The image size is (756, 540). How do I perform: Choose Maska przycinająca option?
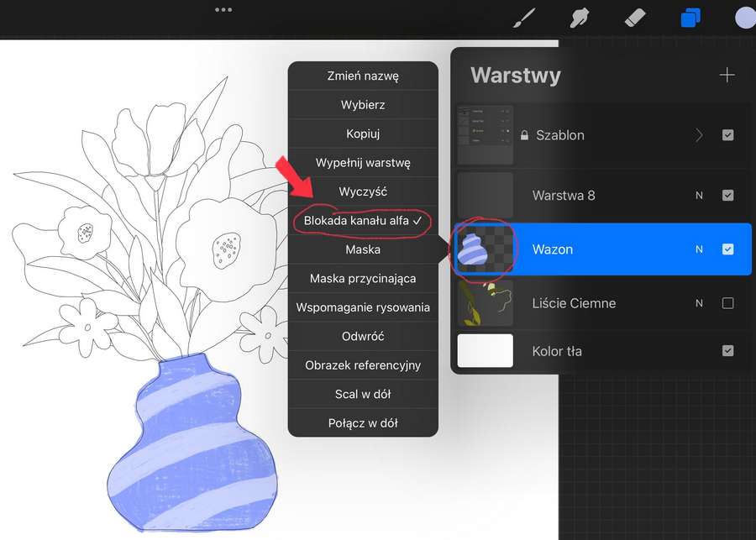[363, 278]
